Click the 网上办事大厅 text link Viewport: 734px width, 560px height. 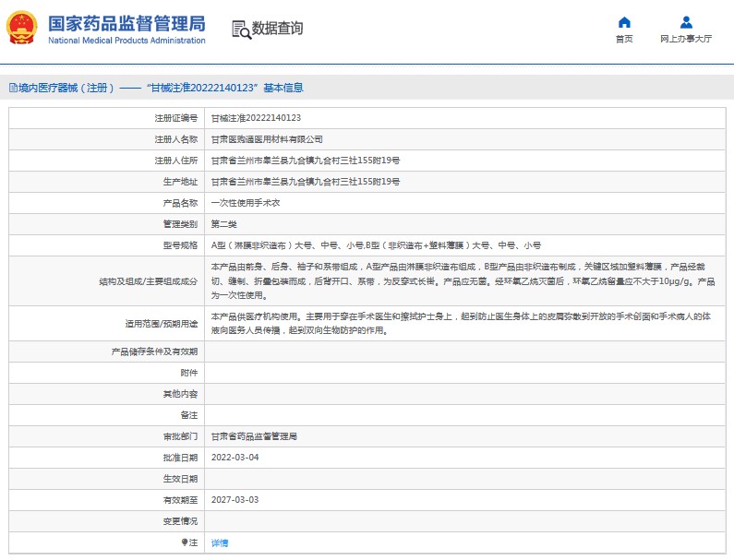[686, 39]
